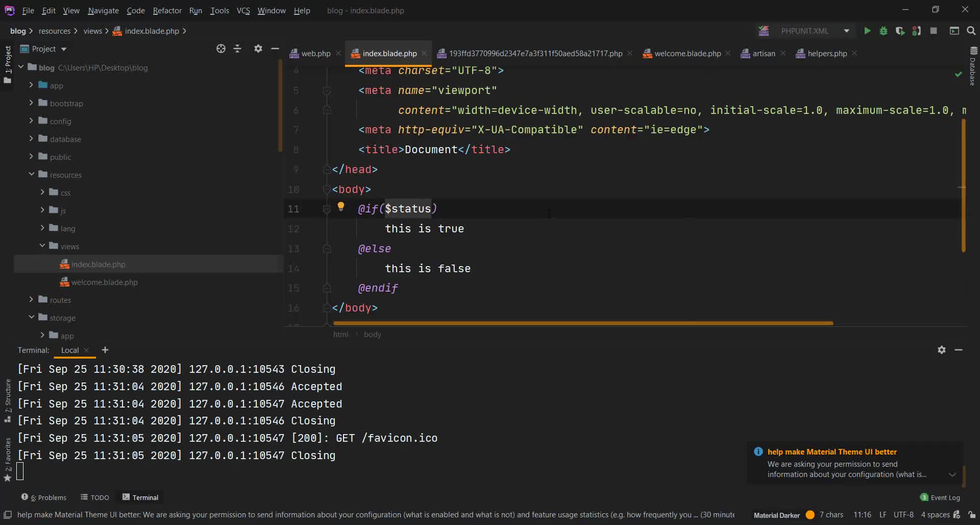Expand the routes folder
The height and width of the screenshot is (525, 980).
coord(31,300)
